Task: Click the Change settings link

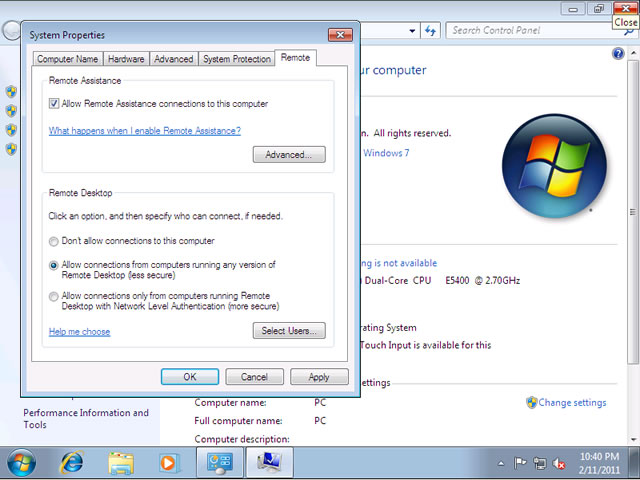Action: [x=572, y=402]
